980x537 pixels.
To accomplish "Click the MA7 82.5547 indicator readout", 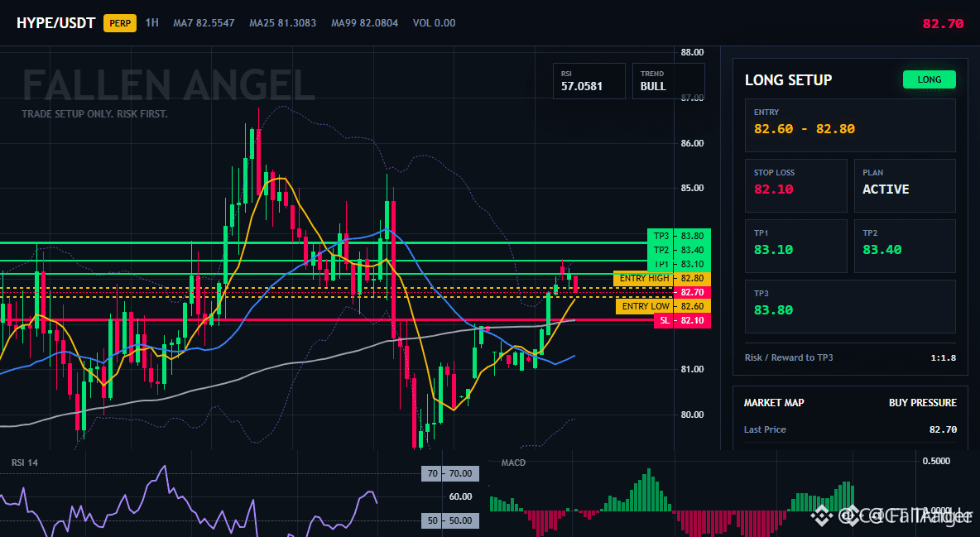I will pos(204,23).
